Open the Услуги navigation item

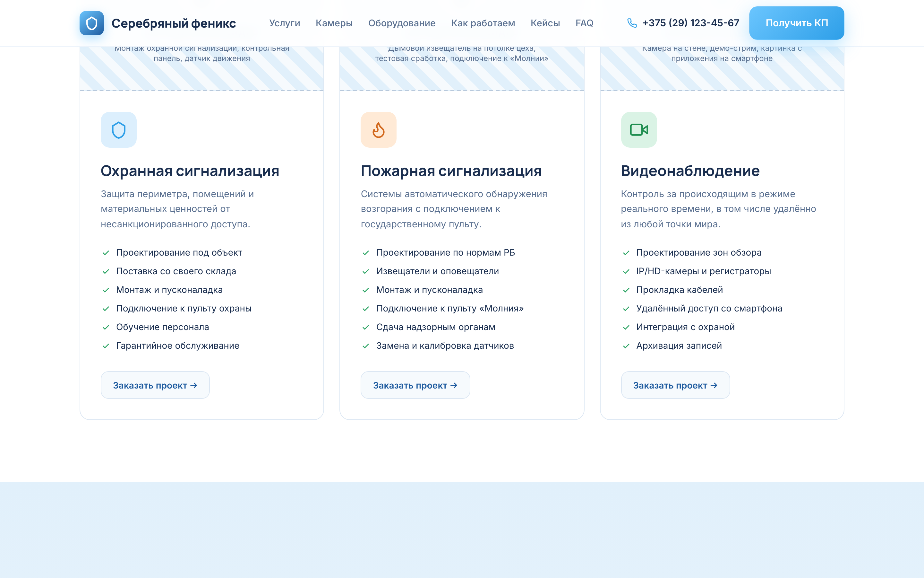coord(285,23)
